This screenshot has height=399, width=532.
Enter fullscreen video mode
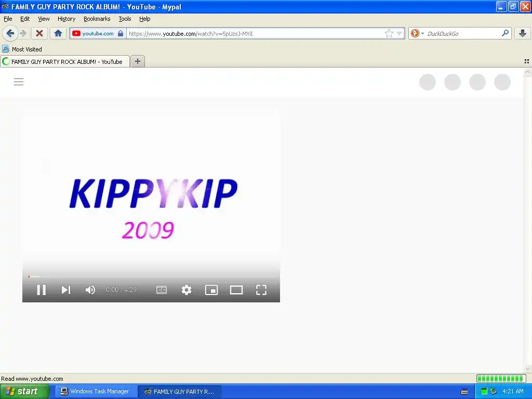click(261, 290)
